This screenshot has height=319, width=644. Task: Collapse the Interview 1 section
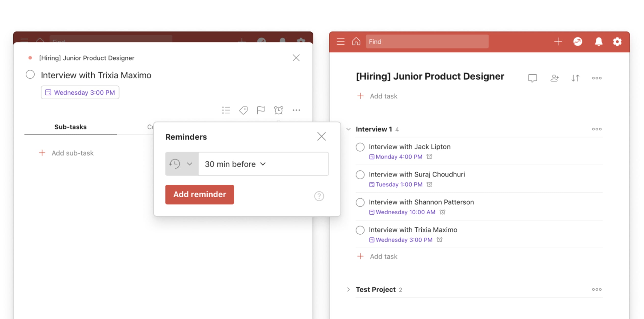point(348,129)
